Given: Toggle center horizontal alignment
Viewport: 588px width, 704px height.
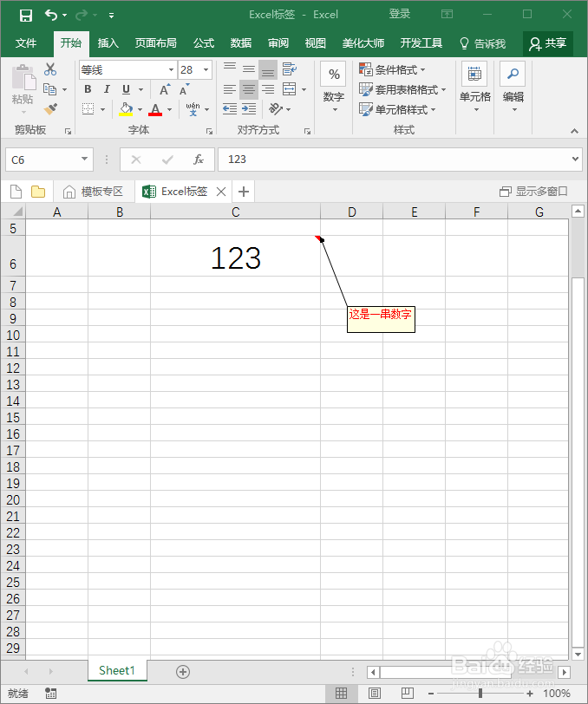Looking at the screenshot, I should (x=248, y=89).
